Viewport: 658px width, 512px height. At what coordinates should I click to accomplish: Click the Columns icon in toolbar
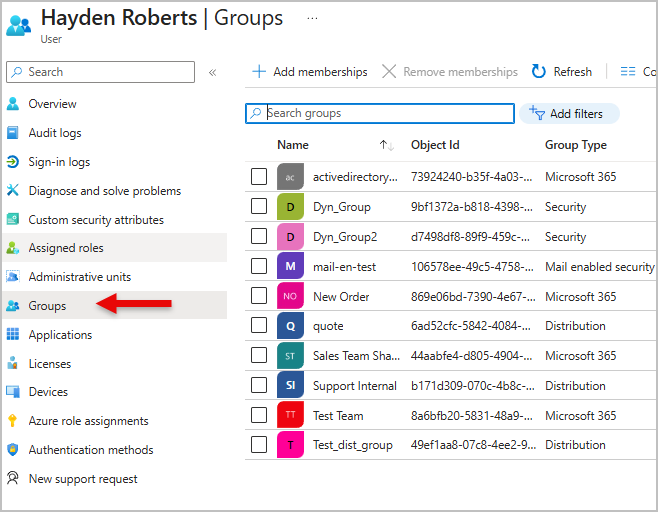(628, 72)
